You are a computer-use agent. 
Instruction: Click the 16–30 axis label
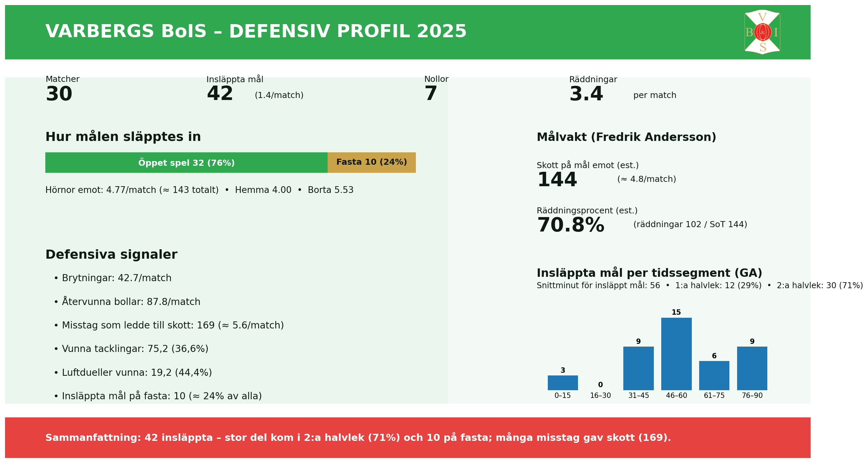point(600,396)
